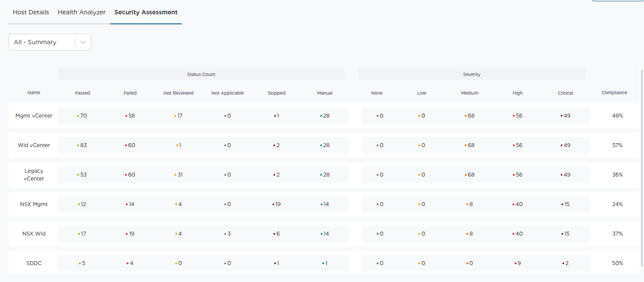
Task: Click green Passed dot for Mgmt vCenter
Action: coord(78,116)
